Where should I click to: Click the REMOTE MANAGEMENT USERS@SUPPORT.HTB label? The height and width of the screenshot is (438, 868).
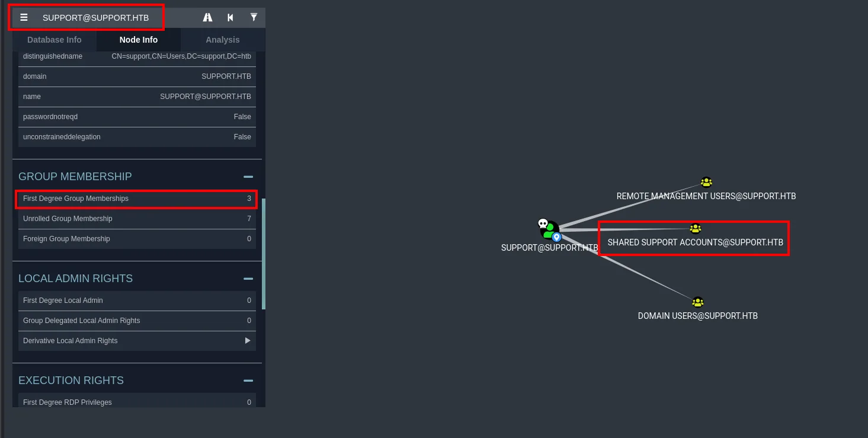[706, 196]
